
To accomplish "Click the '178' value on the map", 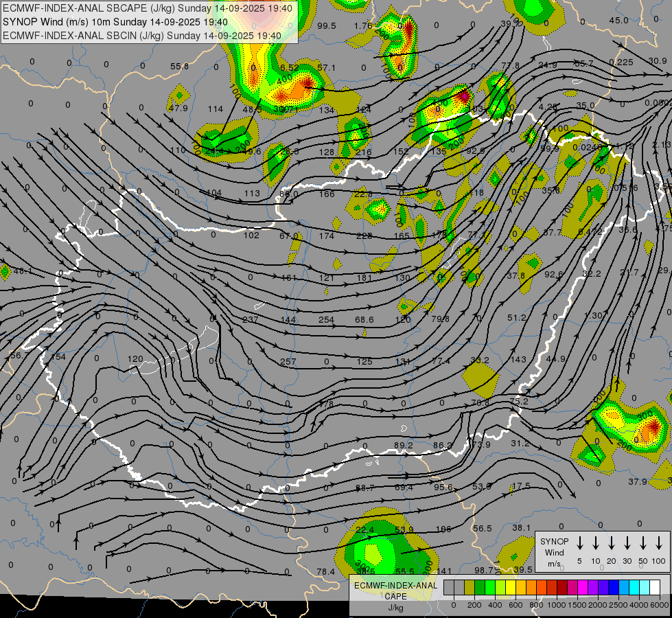I will click(326, 404).
